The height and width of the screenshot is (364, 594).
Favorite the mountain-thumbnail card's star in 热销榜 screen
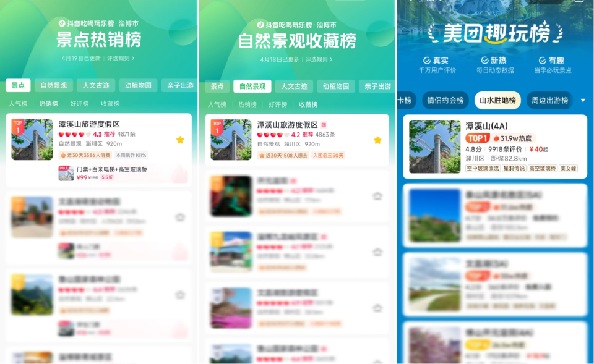tap(180, 295)
